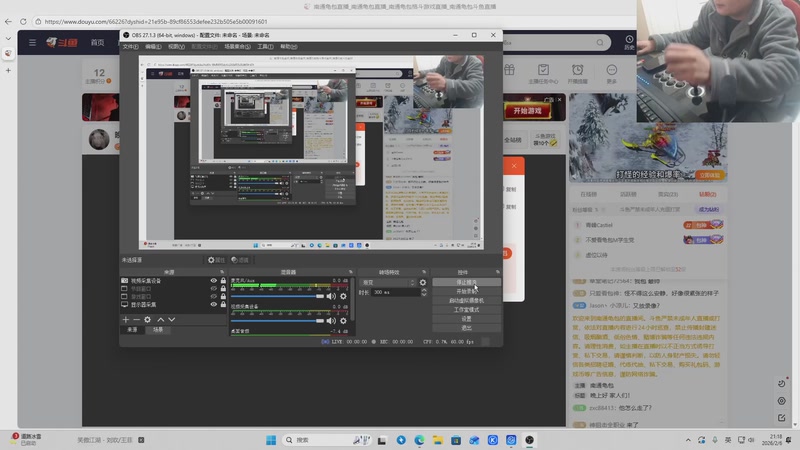Decrease the 时长 duration with down arrow
800x450 pixels.
423,294
